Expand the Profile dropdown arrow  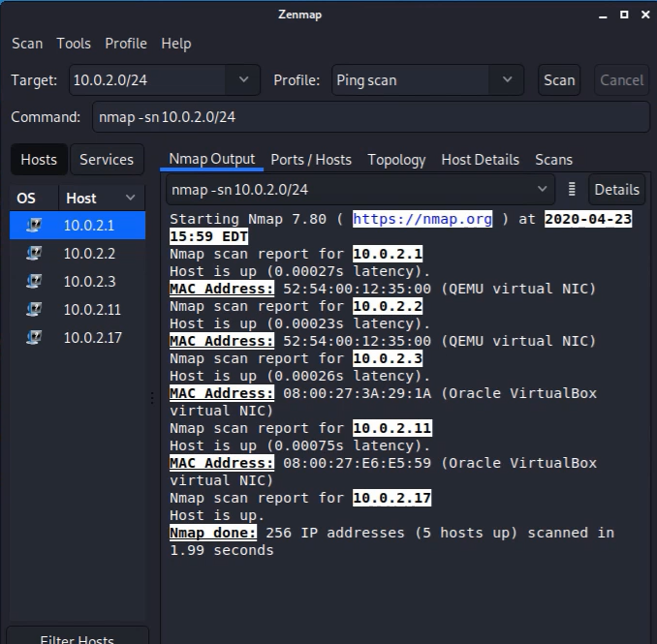(507, 79)
